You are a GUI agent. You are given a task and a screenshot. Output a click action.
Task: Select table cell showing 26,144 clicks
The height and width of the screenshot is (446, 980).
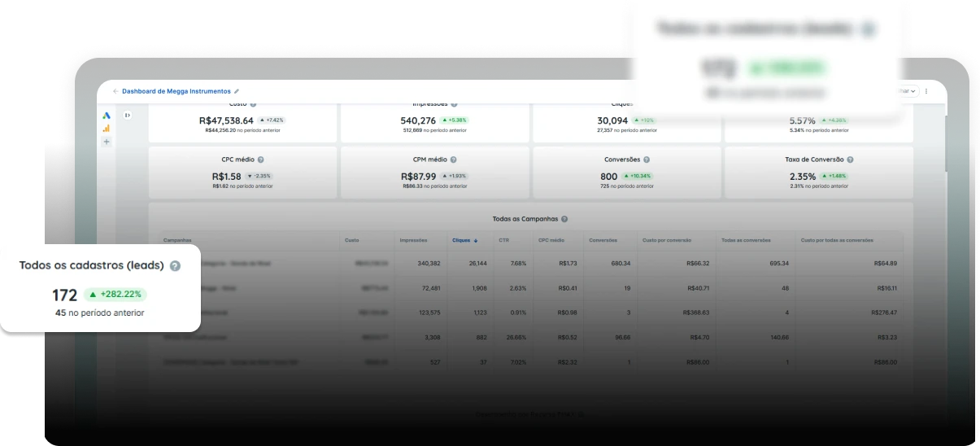tap(478, 264)
